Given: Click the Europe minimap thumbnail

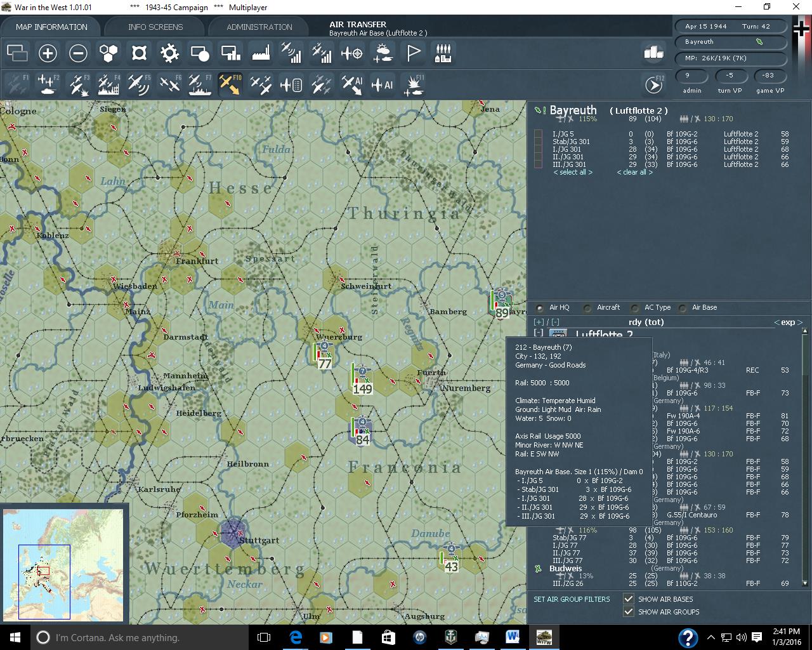Looking at the screenshot, I should tap(63, 565).
